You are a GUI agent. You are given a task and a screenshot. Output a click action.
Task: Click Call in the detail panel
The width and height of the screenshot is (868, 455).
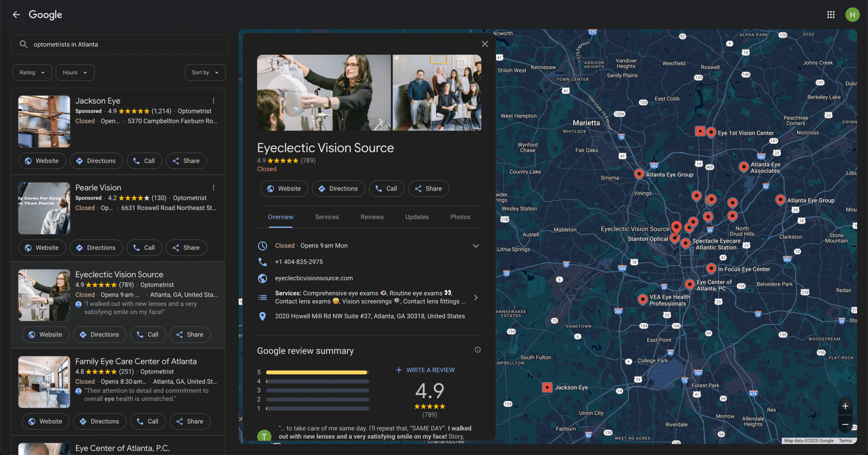tap(387, 188)
